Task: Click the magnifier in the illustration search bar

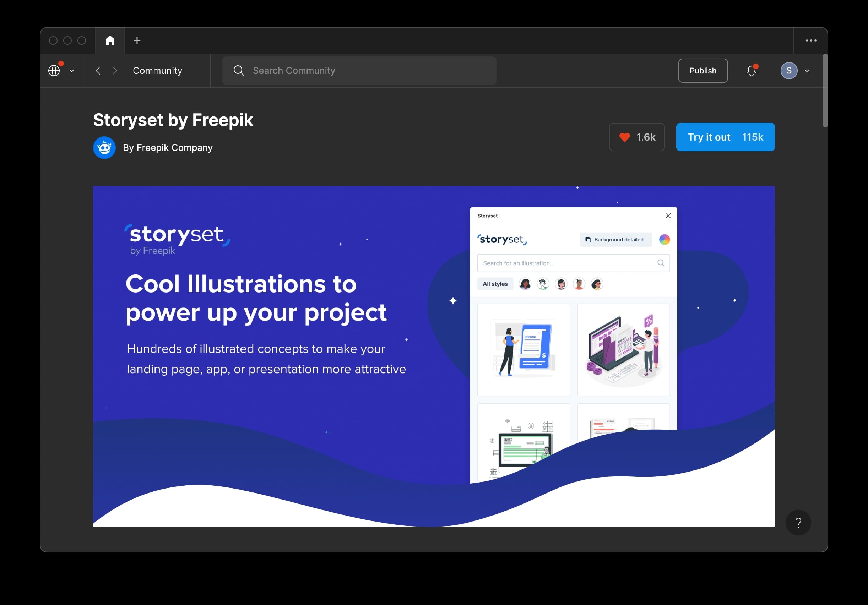Action: [x=661, y=263]
